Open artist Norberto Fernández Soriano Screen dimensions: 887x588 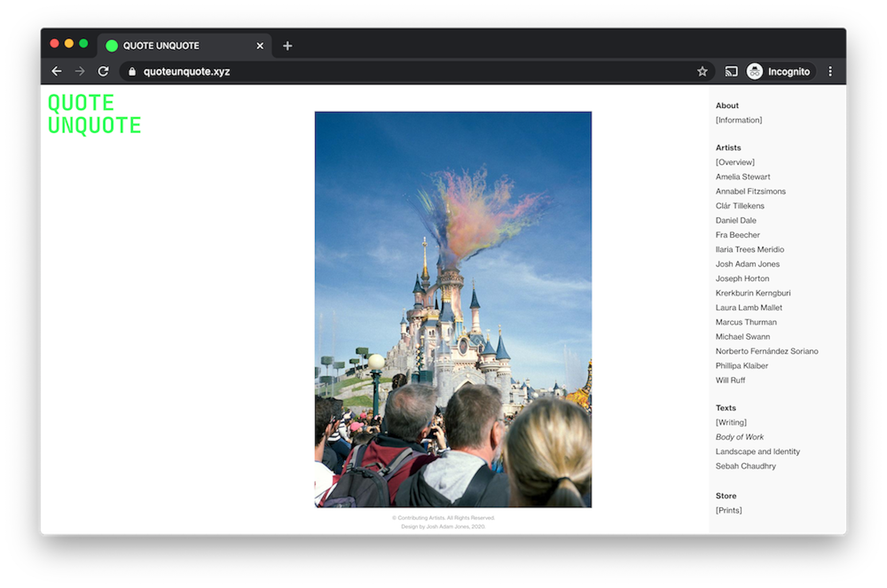767,351
